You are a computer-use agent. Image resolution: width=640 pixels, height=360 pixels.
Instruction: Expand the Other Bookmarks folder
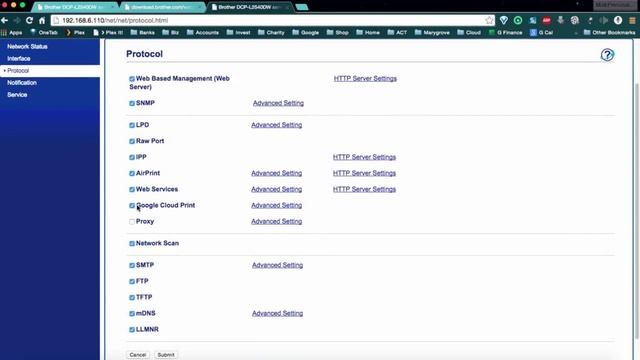tap(609, 32)
